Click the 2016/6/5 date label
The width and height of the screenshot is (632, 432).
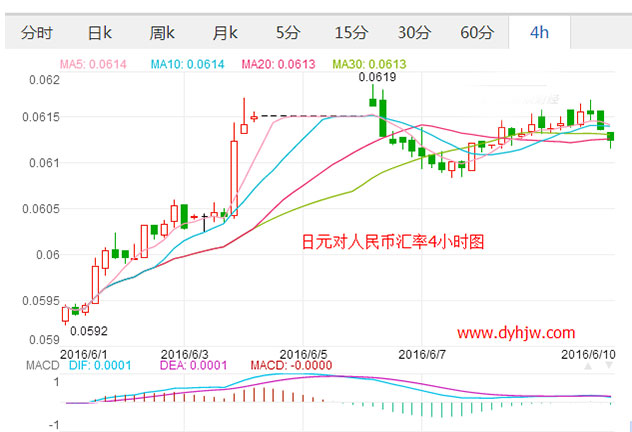click(x=304, y=355)
